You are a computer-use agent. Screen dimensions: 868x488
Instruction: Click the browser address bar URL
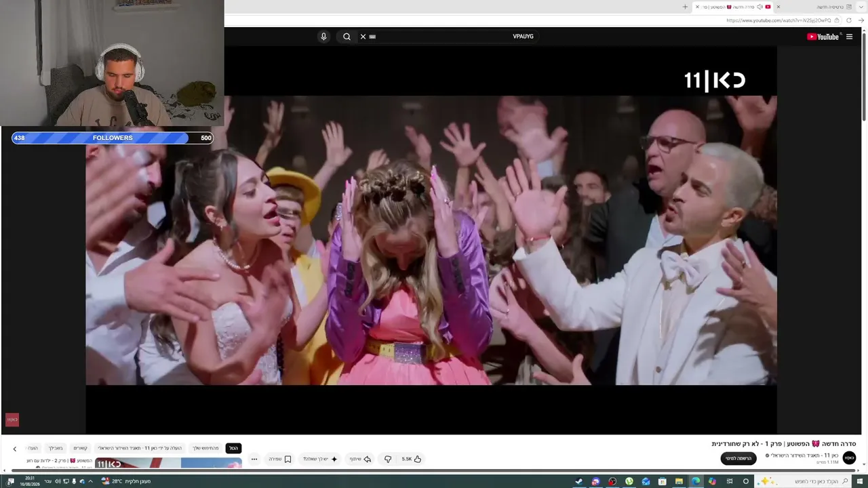778,20
